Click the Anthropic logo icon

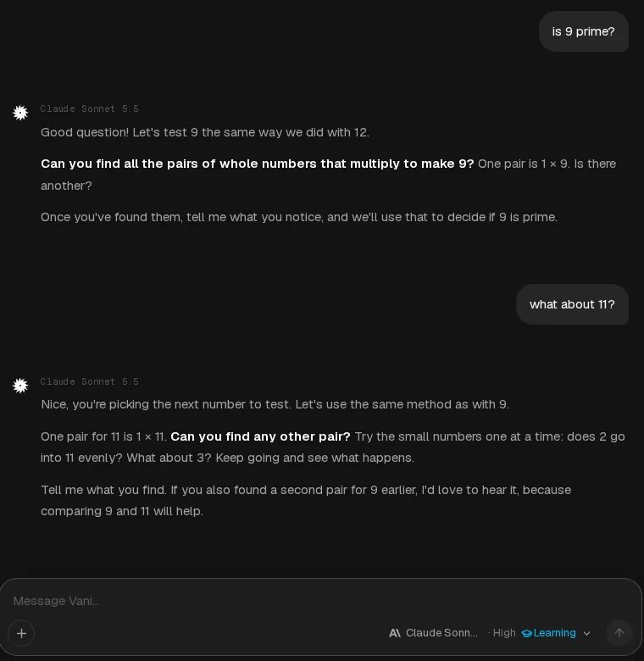395,633
